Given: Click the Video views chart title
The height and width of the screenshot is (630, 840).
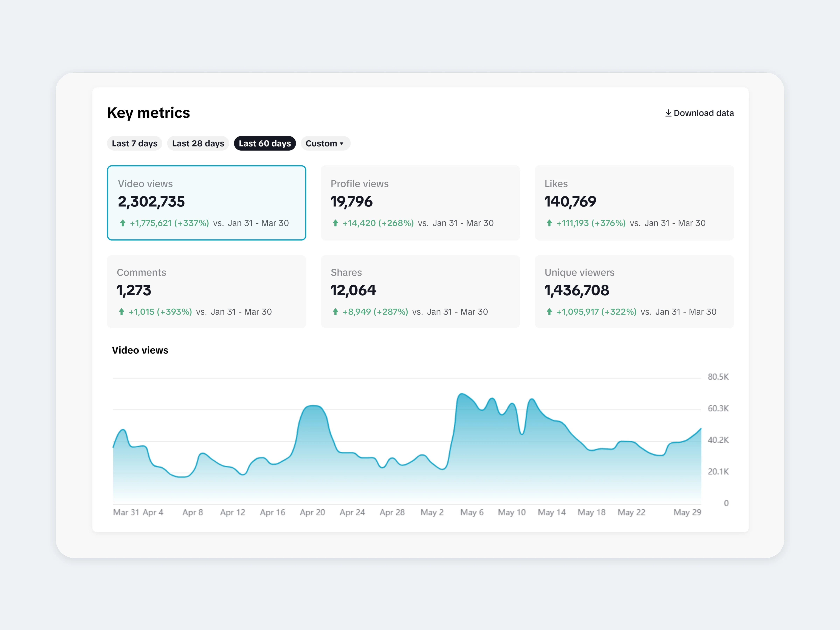Looking at the screenshot, I should point(140,351).
